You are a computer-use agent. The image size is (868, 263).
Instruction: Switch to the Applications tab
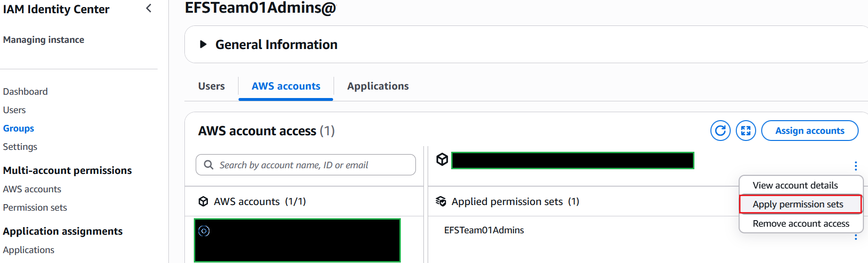pos(378,86)
